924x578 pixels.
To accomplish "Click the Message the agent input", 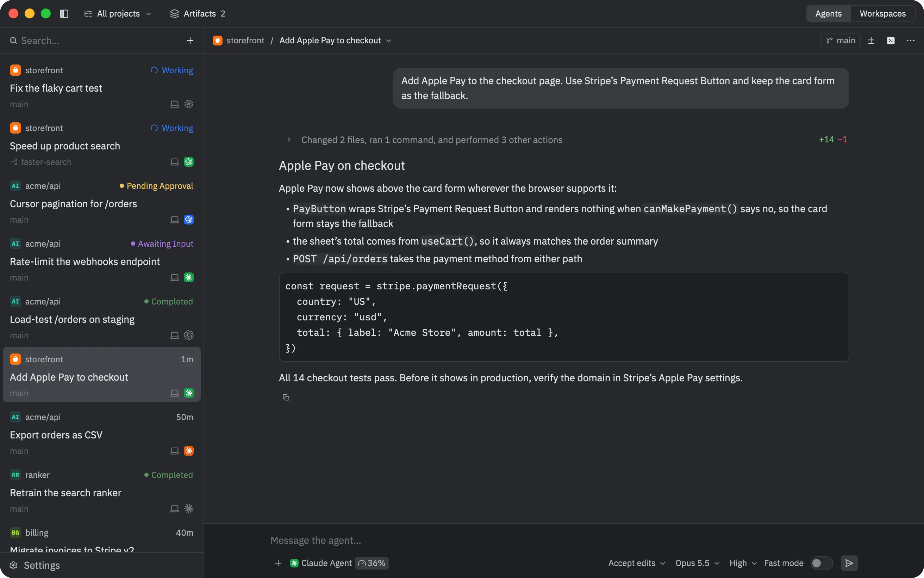I will pos(563,541).
